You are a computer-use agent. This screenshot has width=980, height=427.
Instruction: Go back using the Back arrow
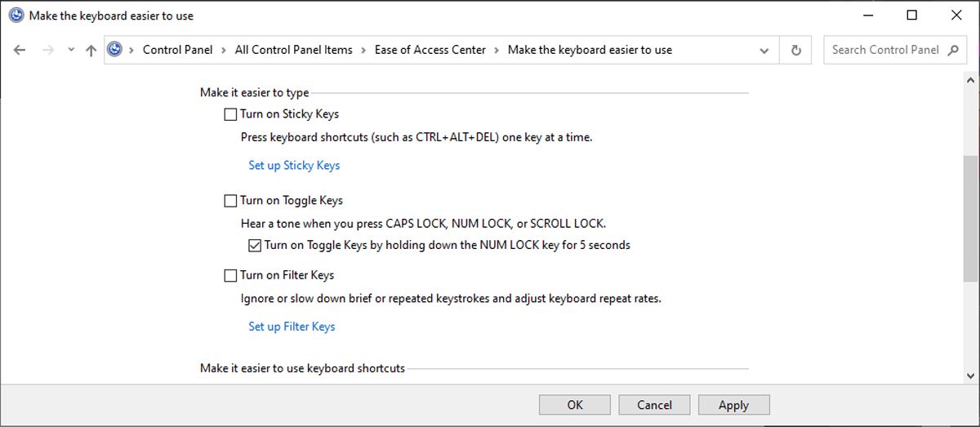20,50
